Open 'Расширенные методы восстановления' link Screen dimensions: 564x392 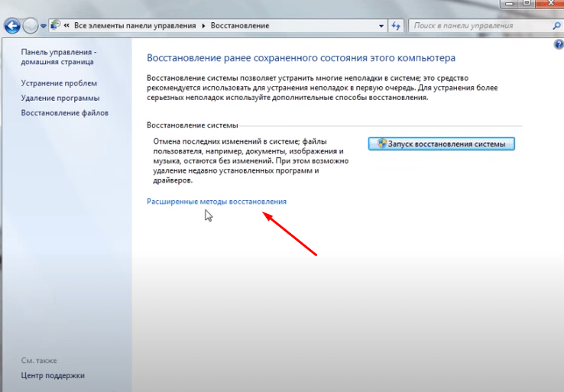tap(216, 202)
